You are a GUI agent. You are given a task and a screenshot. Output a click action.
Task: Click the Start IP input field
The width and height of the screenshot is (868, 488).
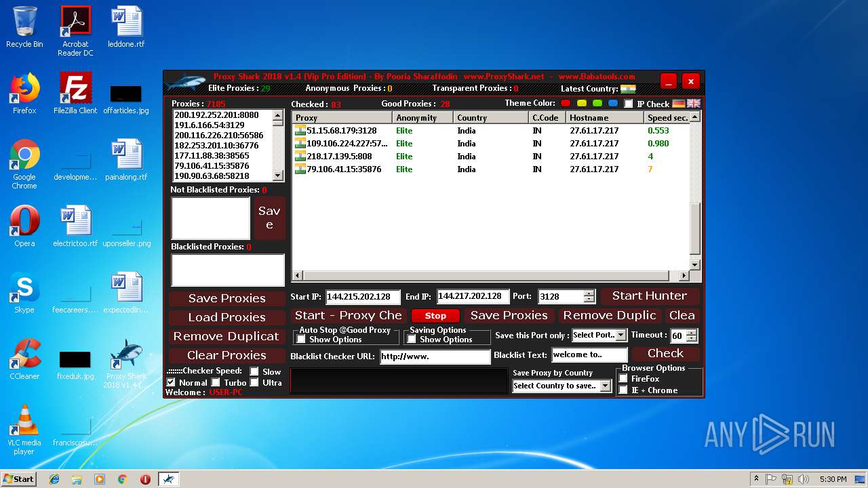coord(363,296)
